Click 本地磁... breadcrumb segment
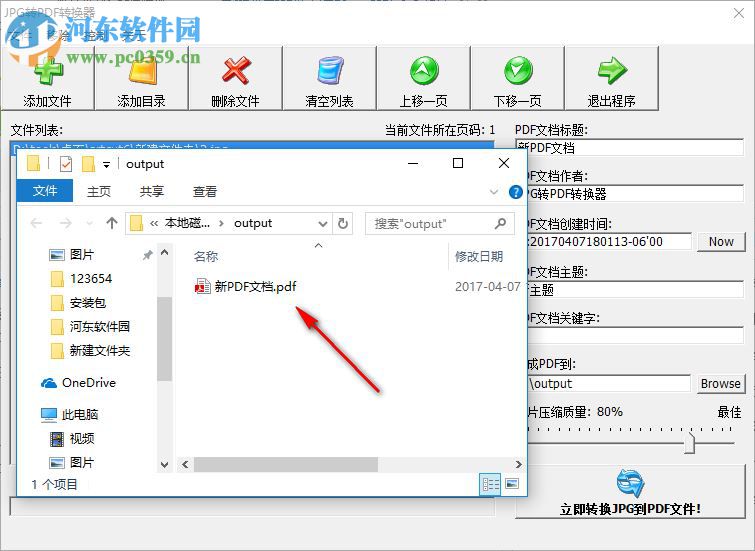755x551 pixels. pyautogui.click(x=187, y=223)
